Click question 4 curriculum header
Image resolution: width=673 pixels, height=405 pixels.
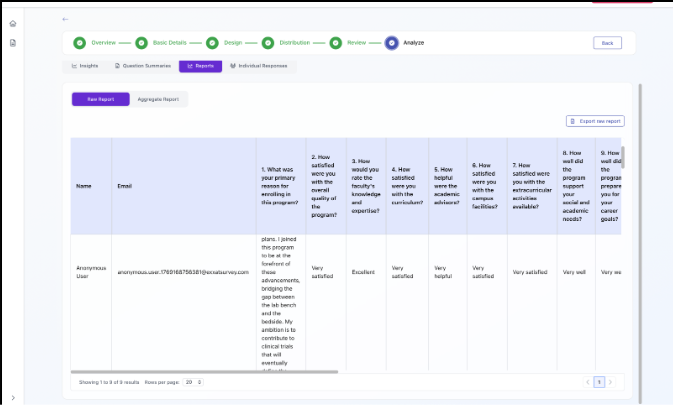(x=407, y=186)
